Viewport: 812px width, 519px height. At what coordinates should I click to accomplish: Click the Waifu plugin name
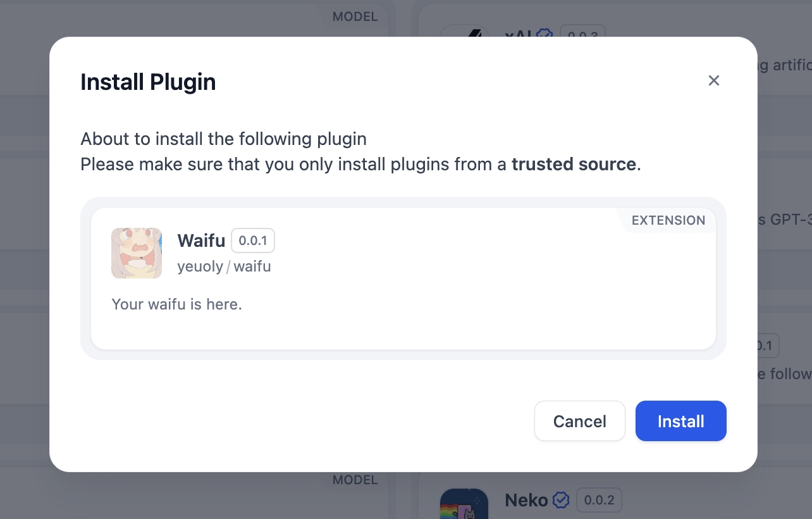coord(201,241)
